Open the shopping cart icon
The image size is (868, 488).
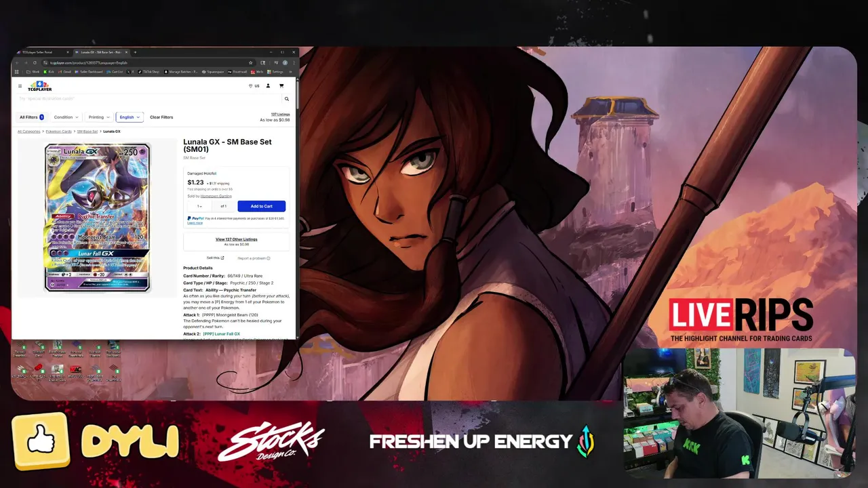[281, 86]
